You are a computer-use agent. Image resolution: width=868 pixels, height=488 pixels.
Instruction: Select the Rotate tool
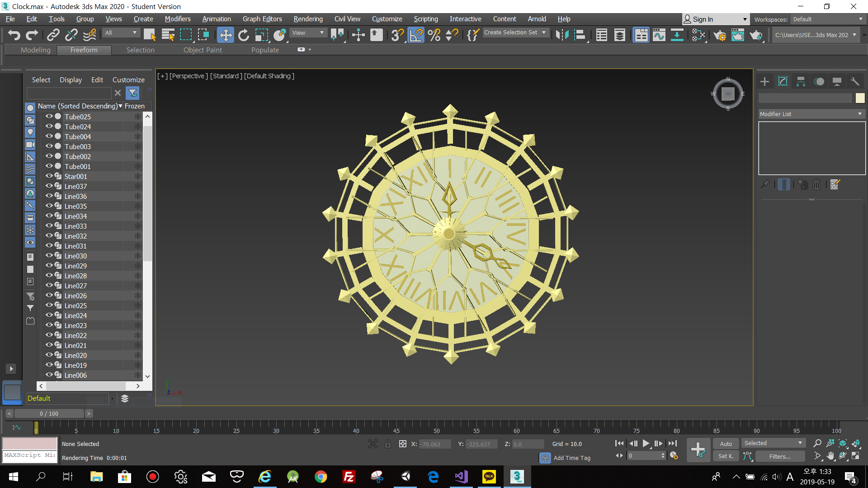[243, 35]
